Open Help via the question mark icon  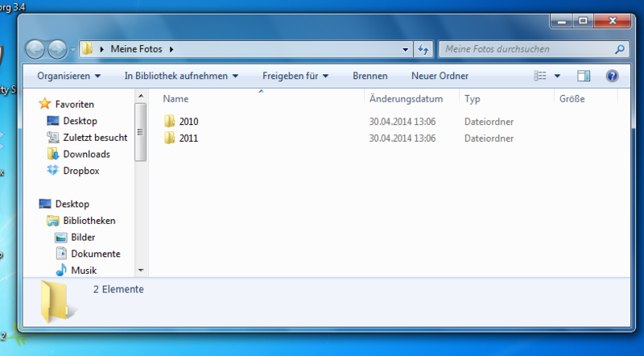pos(612,76)
